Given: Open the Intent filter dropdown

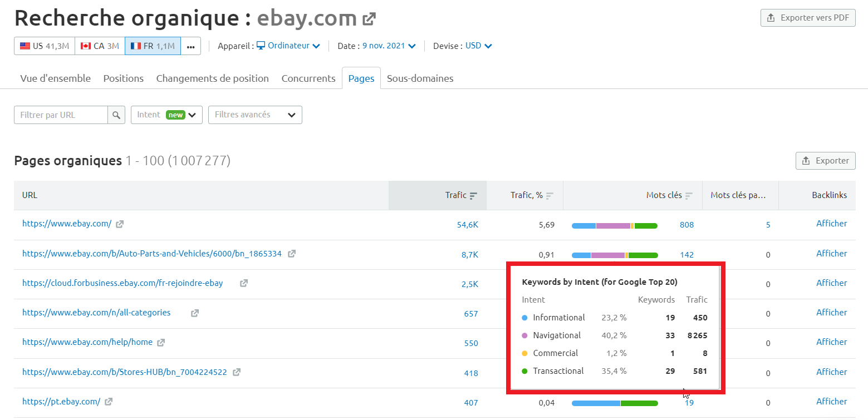Looking at the screenshot, I should pyautogui.click(x=166, y=115).
